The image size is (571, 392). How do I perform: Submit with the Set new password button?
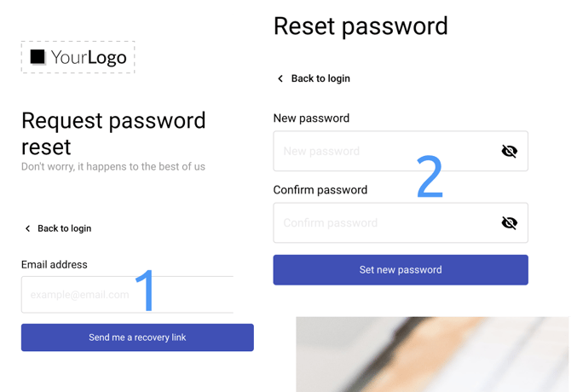tap(401, 270)
